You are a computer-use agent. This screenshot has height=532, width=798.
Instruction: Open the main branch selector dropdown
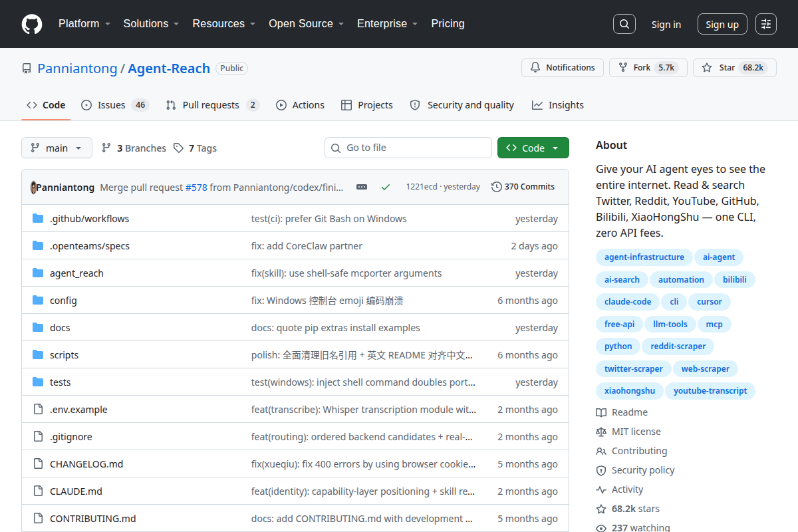coord(57,148)
